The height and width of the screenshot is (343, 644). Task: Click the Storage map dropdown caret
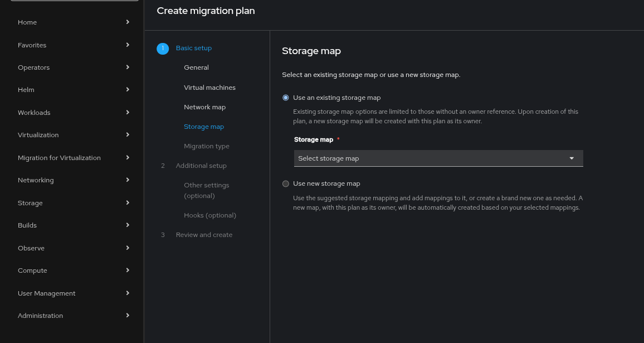572,158
